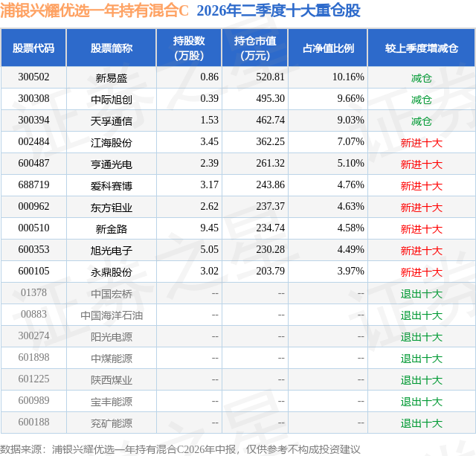Select stock name 亨通光电

click(112, 164)
